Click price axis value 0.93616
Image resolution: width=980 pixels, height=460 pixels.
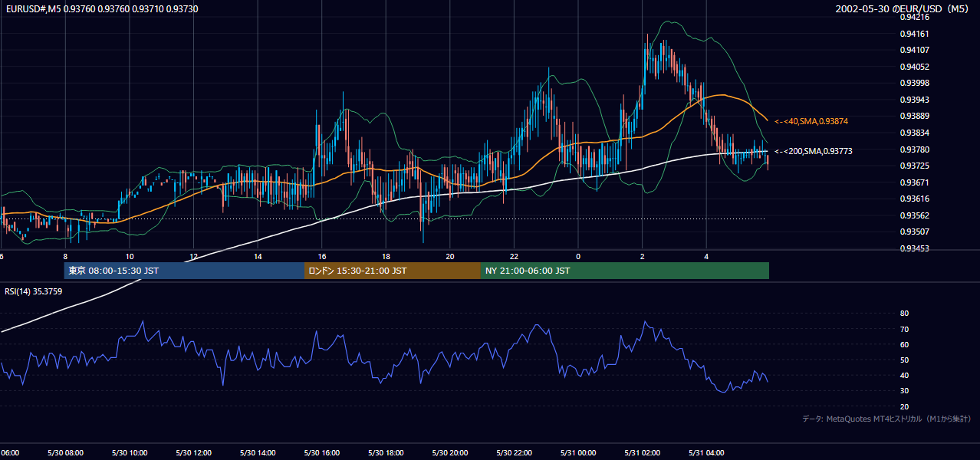[914, 199]
